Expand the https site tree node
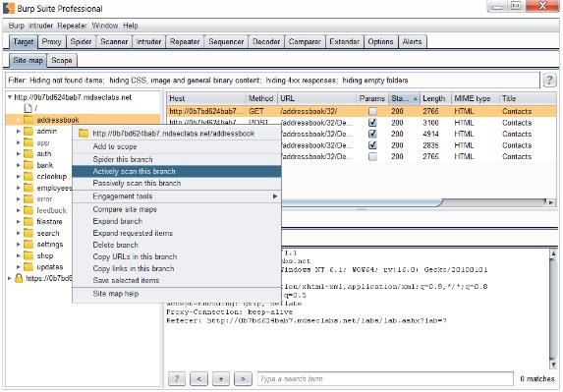 10,278
